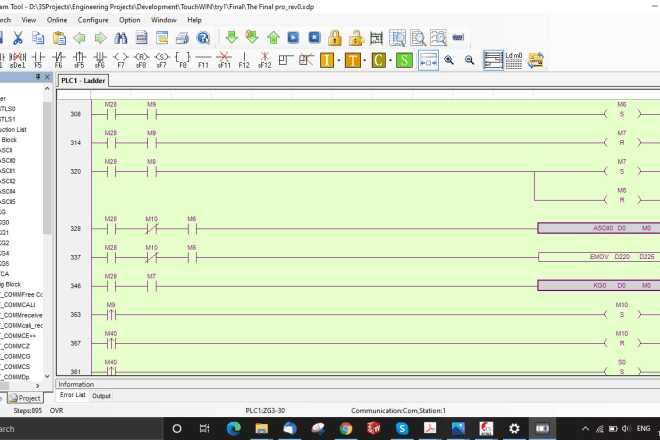The width and height of the screenshot is (660, 440).
Task: Click the green S block icon
Action: pos(404,60)
